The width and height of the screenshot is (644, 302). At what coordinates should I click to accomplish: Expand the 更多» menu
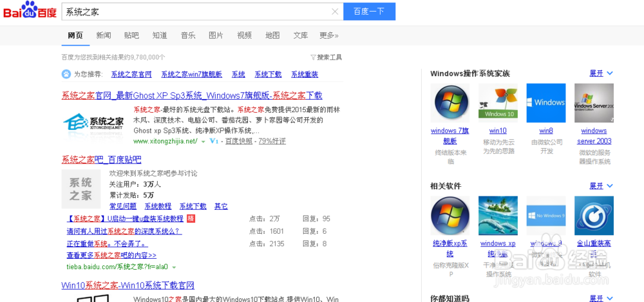pos(329,35)
